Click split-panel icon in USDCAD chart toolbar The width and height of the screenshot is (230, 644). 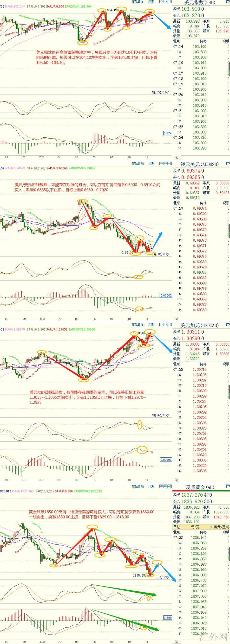[x=170, y=324]
